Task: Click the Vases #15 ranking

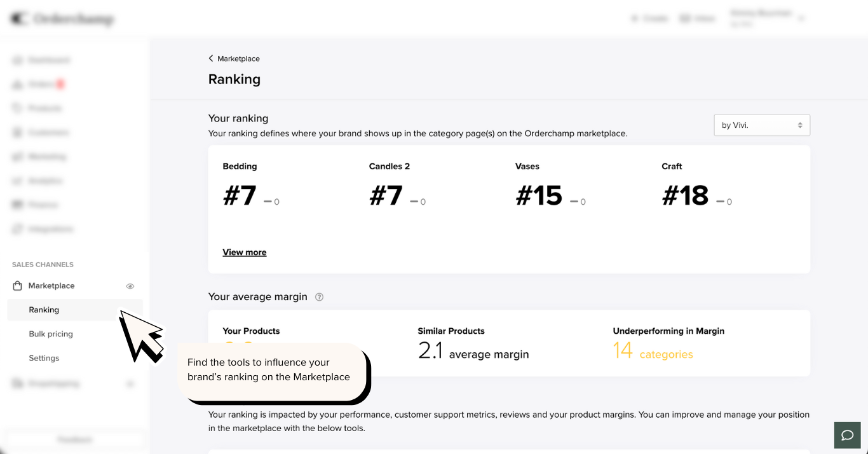Action: (x=539, y=195)
